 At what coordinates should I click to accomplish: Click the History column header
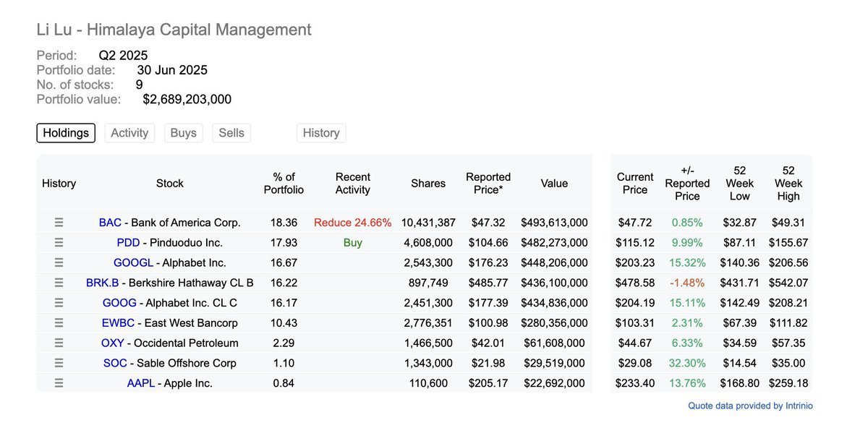[x=59, y=184]
